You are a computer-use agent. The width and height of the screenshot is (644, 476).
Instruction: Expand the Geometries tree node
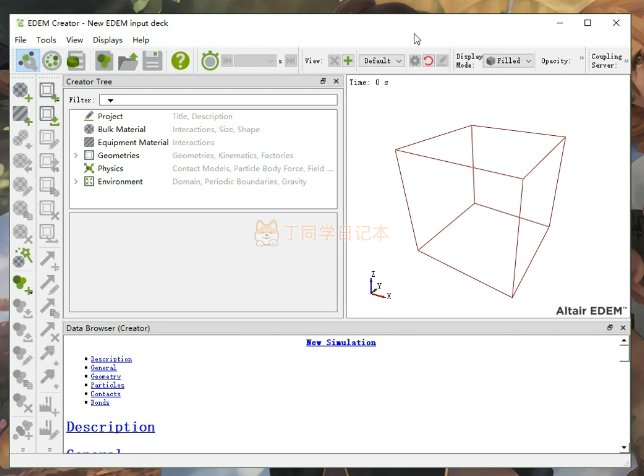[76, 156]
